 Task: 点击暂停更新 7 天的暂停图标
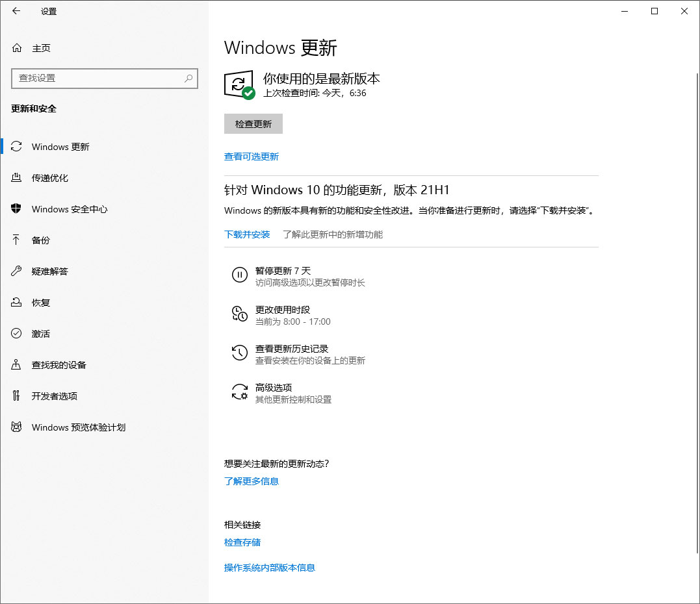(240, 275)
